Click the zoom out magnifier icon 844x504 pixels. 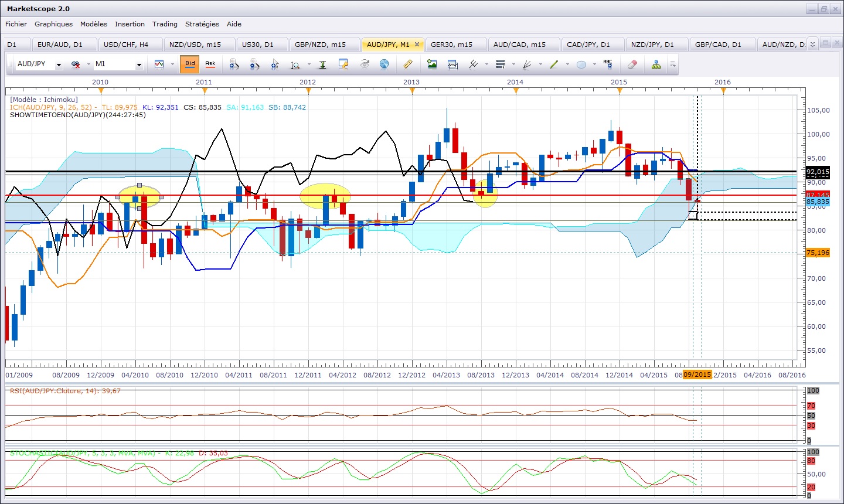click(x=254, y=64)
